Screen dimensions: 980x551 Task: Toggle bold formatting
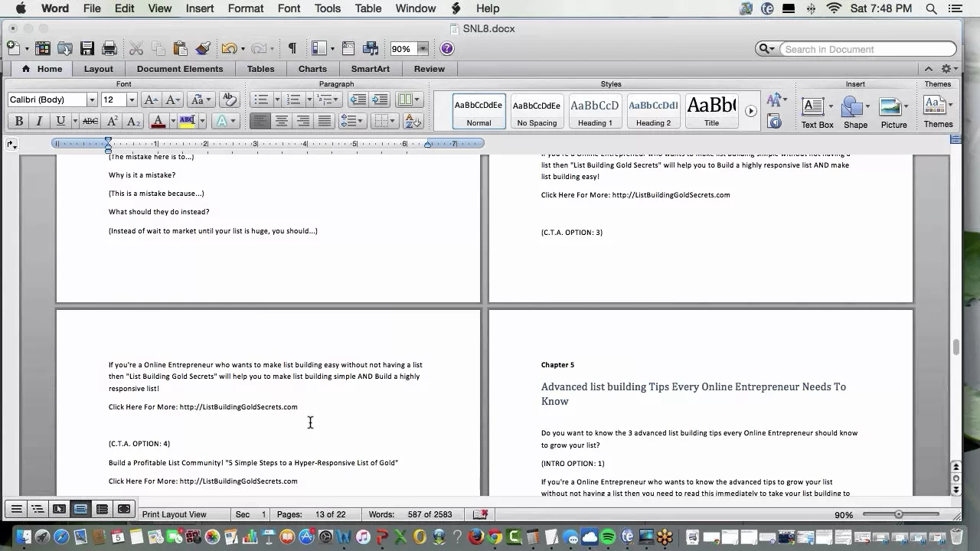18,121
